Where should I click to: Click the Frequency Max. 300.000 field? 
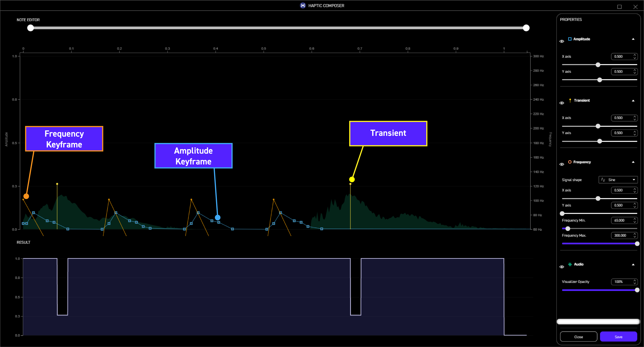(624, 236)
